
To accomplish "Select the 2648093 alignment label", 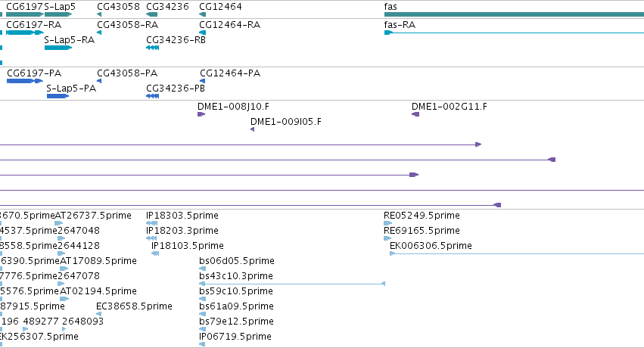I will pos(83,322).
